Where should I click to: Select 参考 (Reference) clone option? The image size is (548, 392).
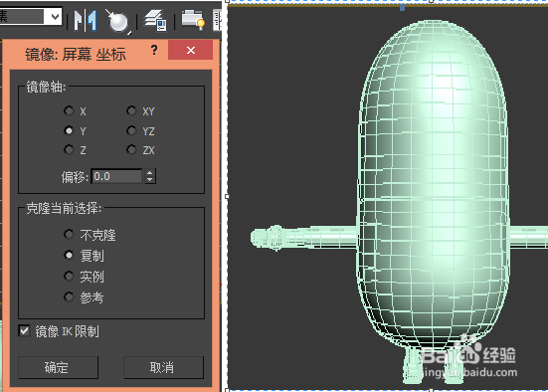click(69, 297)
